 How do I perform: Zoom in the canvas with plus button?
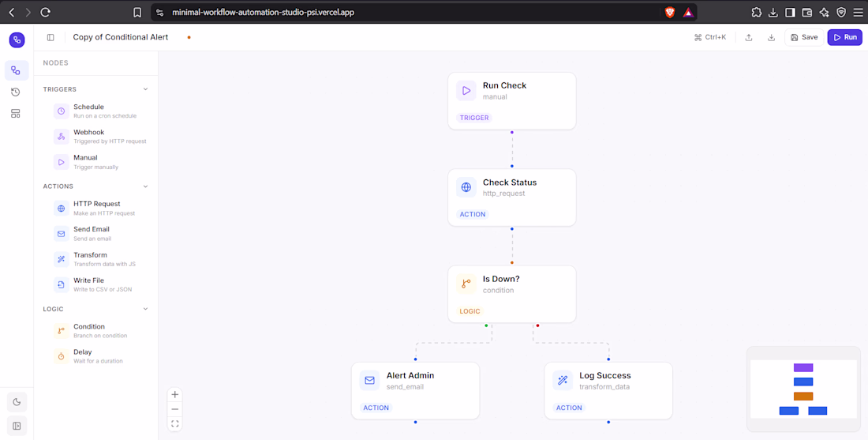click(x=175, y=394)
